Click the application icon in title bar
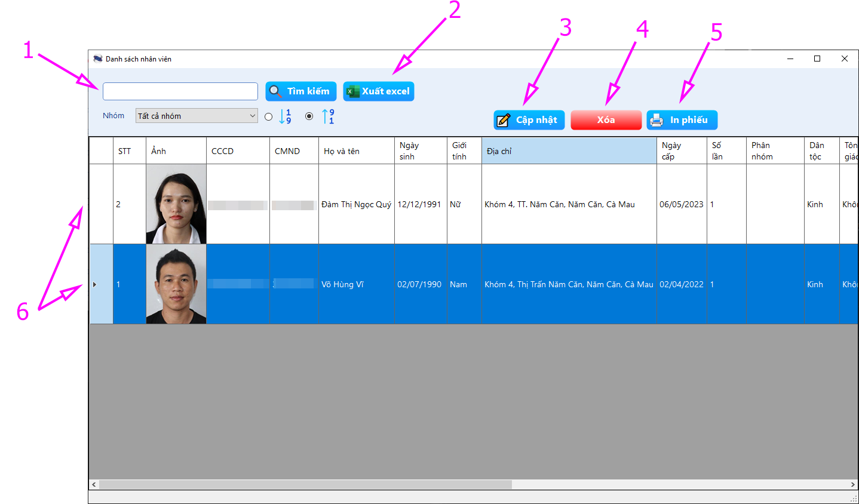 [98, 59]
